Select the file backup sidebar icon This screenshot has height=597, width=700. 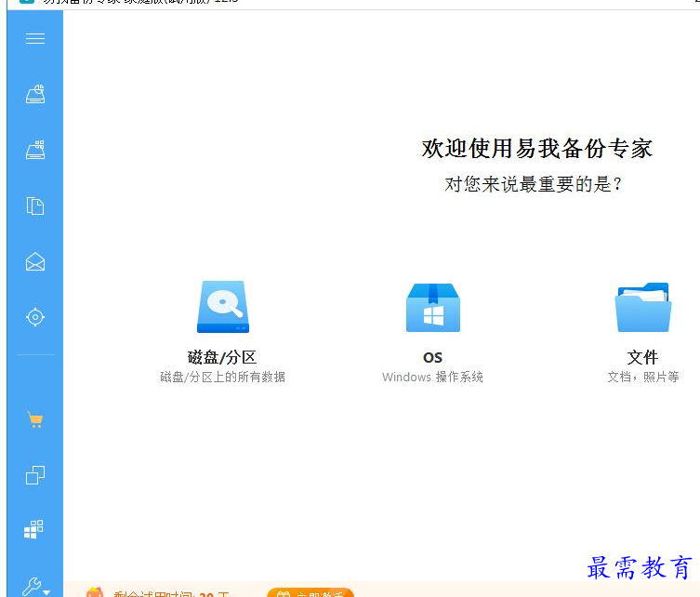[34, 206]
